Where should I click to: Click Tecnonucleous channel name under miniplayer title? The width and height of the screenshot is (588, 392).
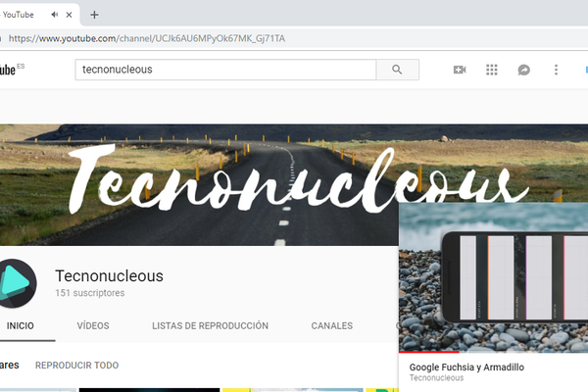[436, 377]
